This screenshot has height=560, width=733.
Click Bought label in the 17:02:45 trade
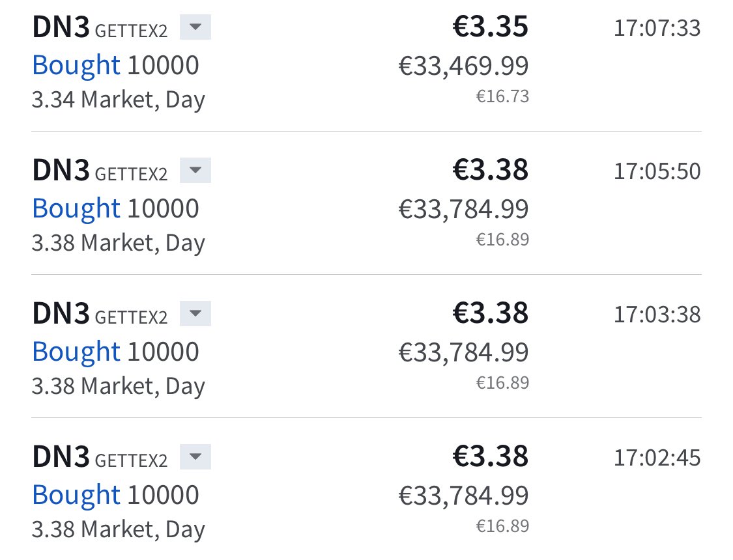pyautogui.click(x=76, y=496)
